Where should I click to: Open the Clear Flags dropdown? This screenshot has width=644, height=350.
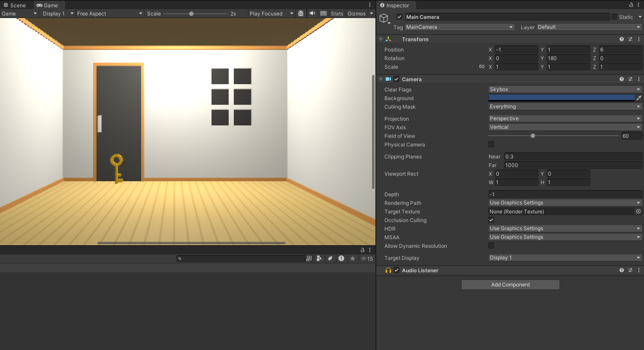tap(565, 89)
